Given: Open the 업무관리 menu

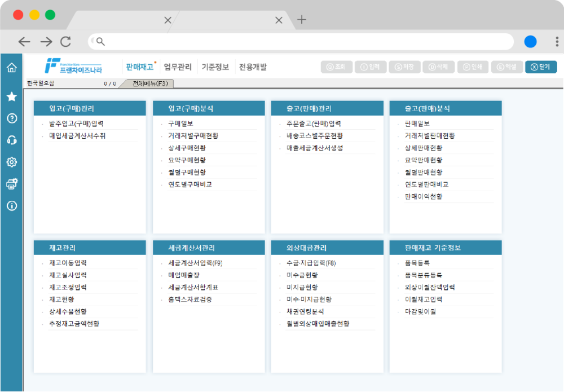Looking at the screenshot, I should coord(178,67).
